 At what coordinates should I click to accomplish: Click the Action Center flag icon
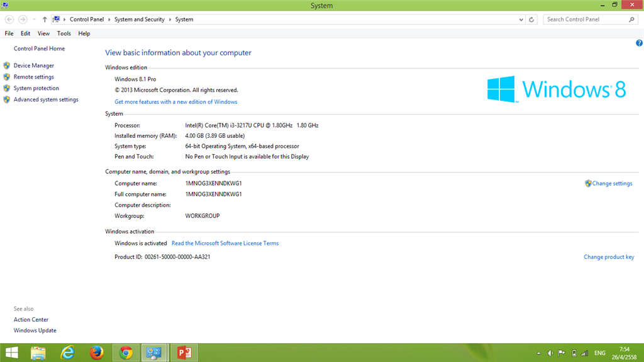click(x=562, y=353)
